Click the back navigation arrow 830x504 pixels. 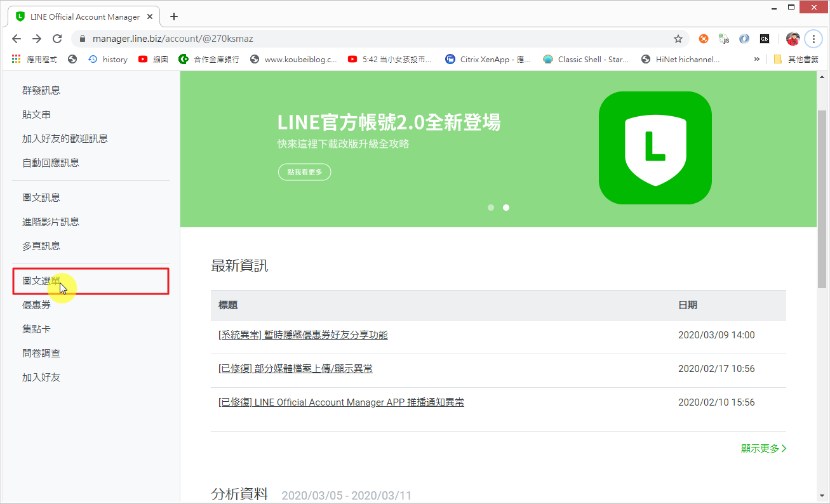(x=17, y=38)
